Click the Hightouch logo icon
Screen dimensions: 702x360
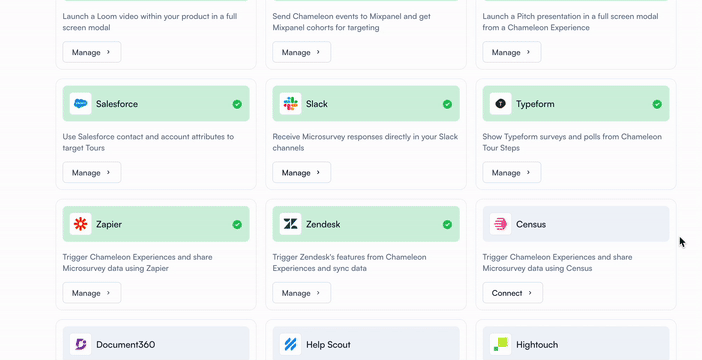coord(501,344)
